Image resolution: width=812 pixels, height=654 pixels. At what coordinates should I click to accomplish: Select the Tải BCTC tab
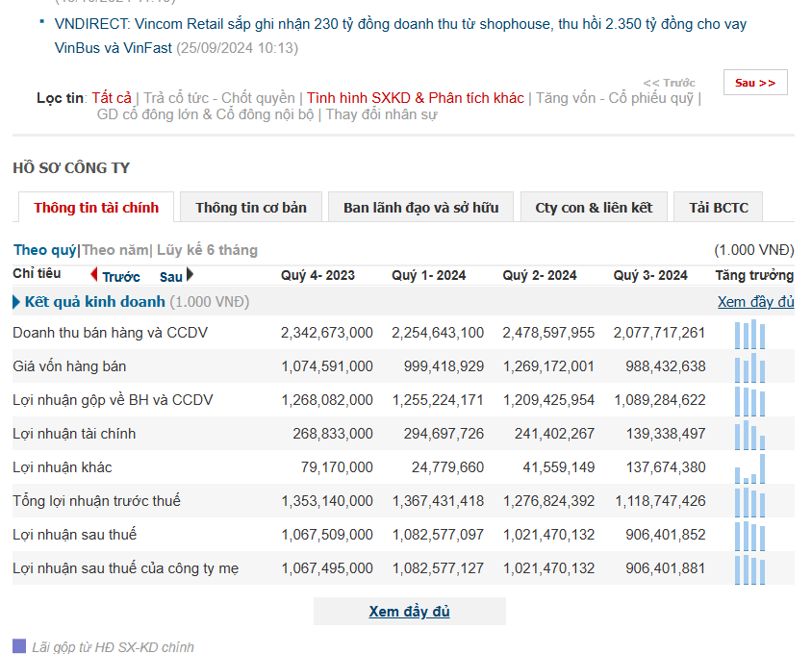[718, 208]
